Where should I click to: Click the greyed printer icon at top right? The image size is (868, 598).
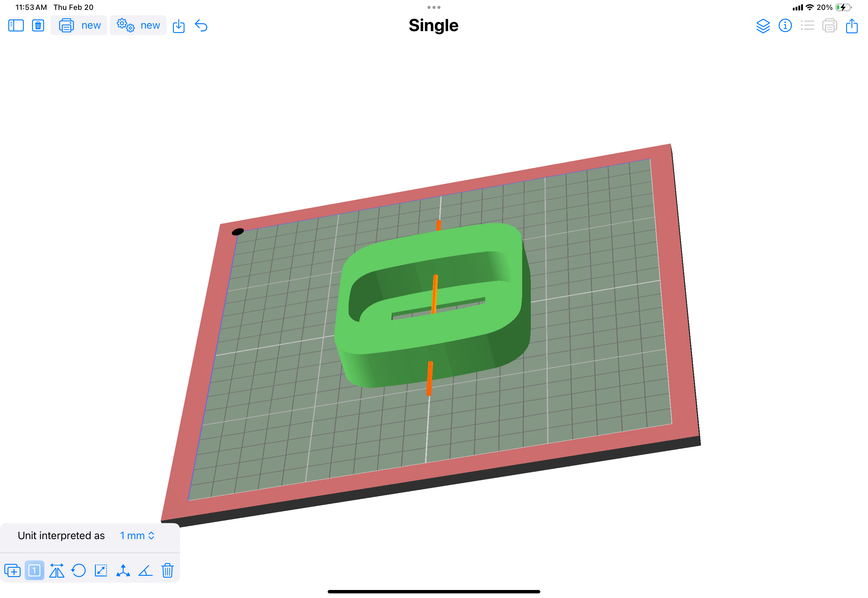click(x=829, y=26)
